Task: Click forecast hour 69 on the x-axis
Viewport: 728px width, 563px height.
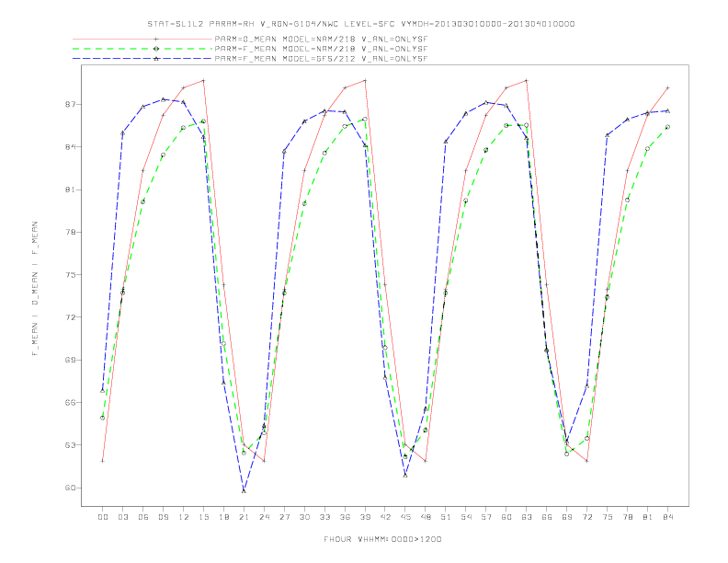Action: pos(567,517)
